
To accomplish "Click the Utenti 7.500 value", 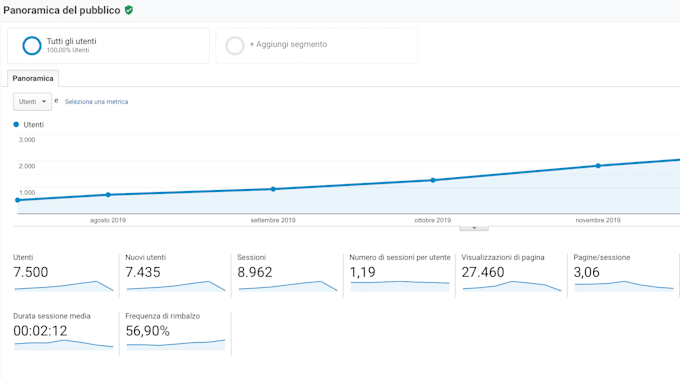I will 31,272.
